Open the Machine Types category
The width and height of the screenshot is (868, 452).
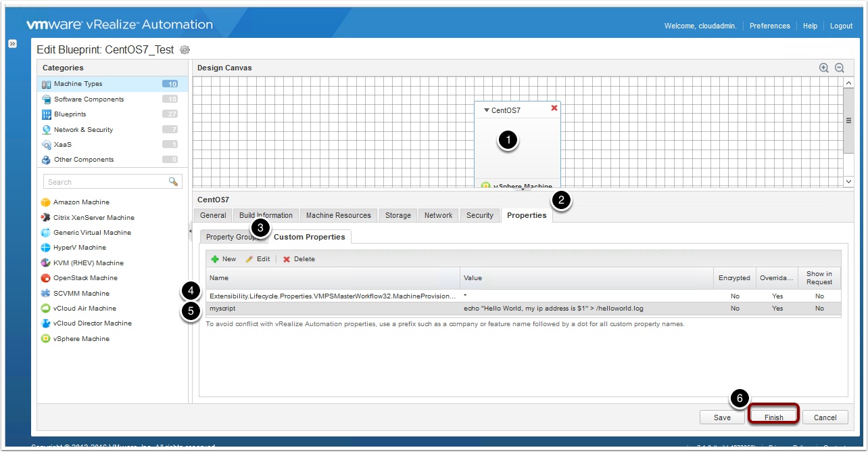pyautogui.click(x=112, y=84)
